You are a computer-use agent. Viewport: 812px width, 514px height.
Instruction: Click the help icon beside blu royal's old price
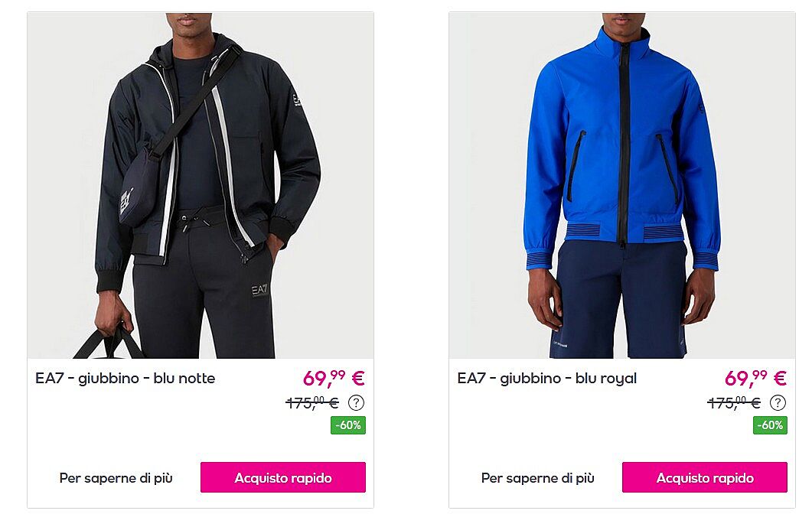pos(778,402)
